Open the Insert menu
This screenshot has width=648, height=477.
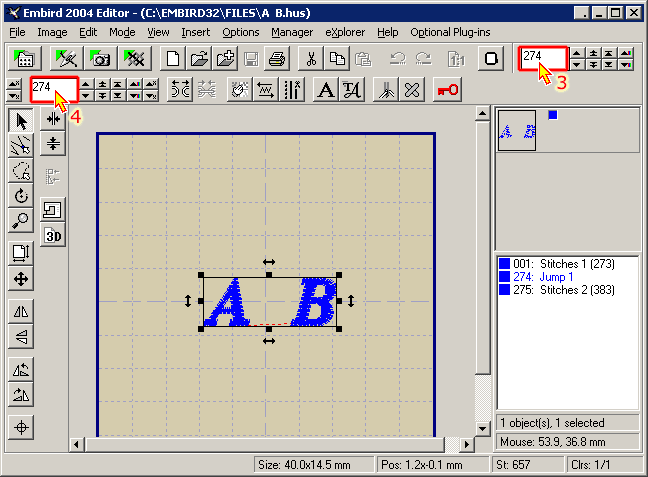(195, 32)
